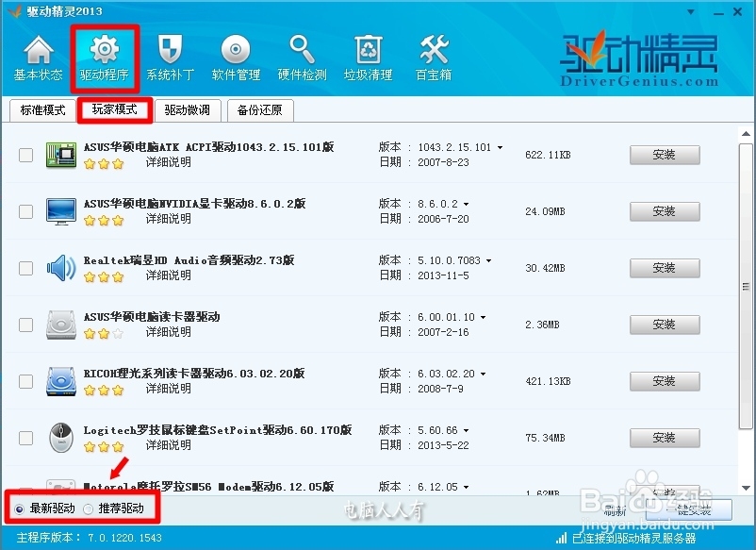756x550 pixels.
Task: Open 详细说明 for ASUS card reader driver
Action: 169,332
